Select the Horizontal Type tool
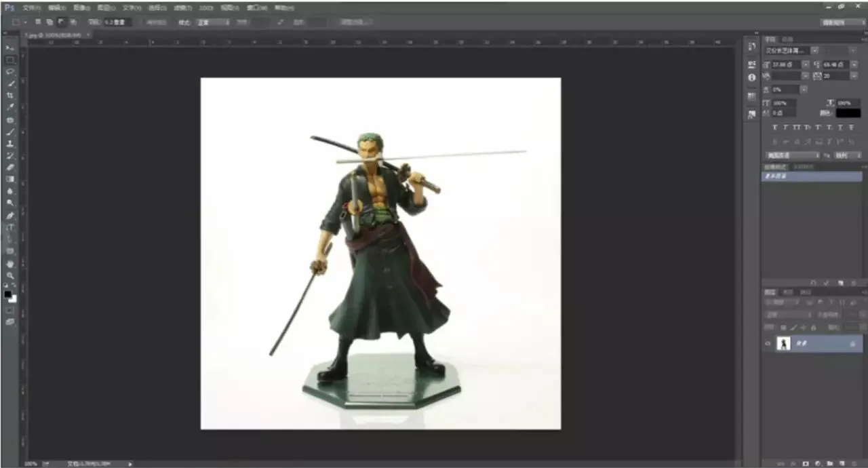This screenshot has height=468, width=868. tap(10, 227)
